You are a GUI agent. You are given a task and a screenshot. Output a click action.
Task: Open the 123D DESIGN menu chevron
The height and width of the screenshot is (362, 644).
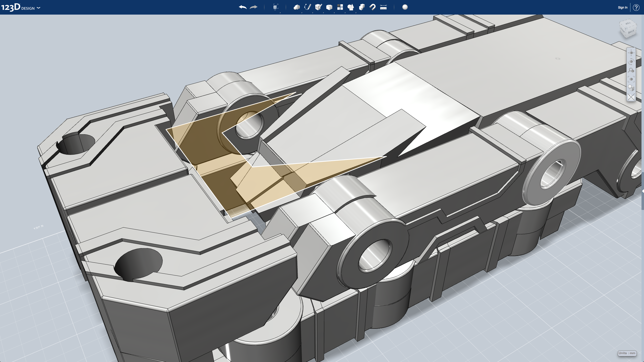[x=38, y=8]
